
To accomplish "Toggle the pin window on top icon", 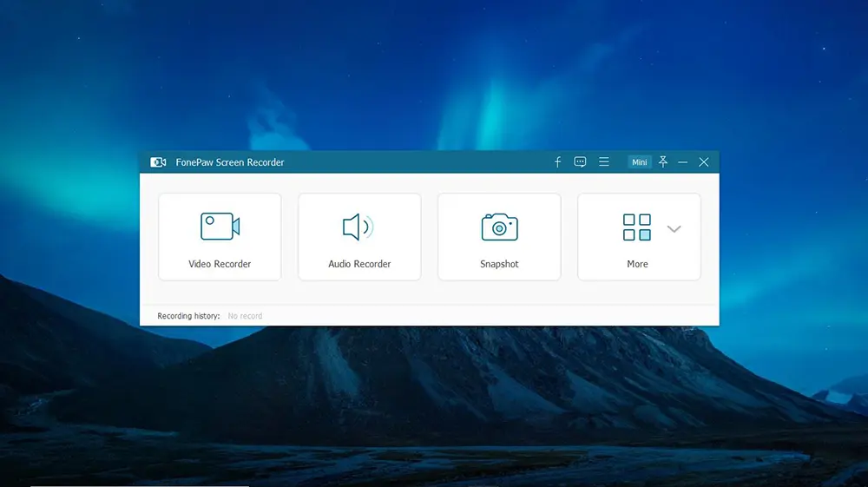I will tap(662, 161).
